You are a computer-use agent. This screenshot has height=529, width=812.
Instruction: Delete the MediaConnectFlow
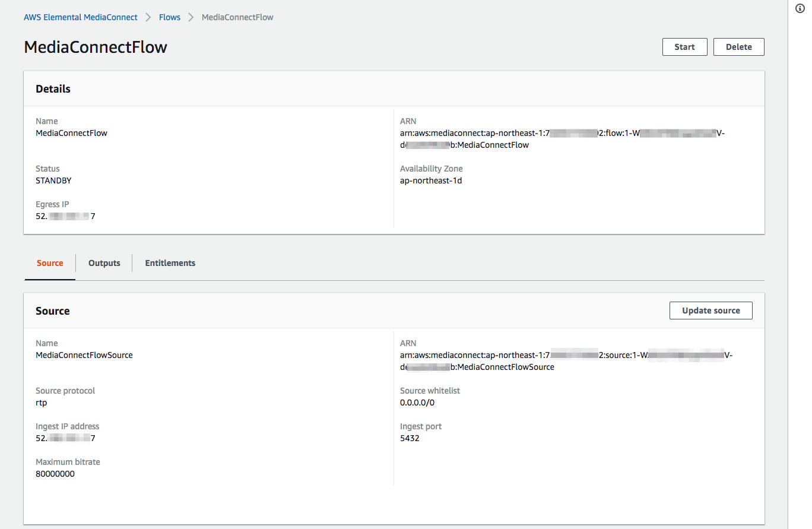pos(738,46)
